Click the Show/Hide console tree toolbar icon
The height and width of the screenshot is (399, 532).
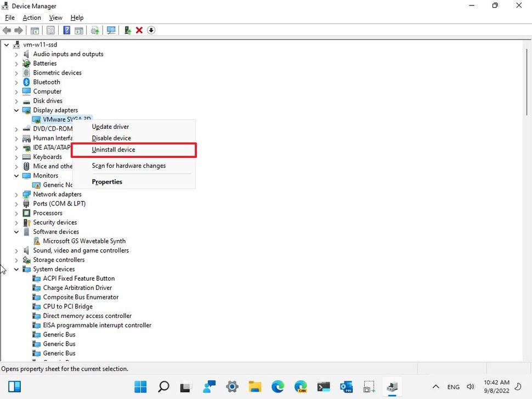pos(34,30)
